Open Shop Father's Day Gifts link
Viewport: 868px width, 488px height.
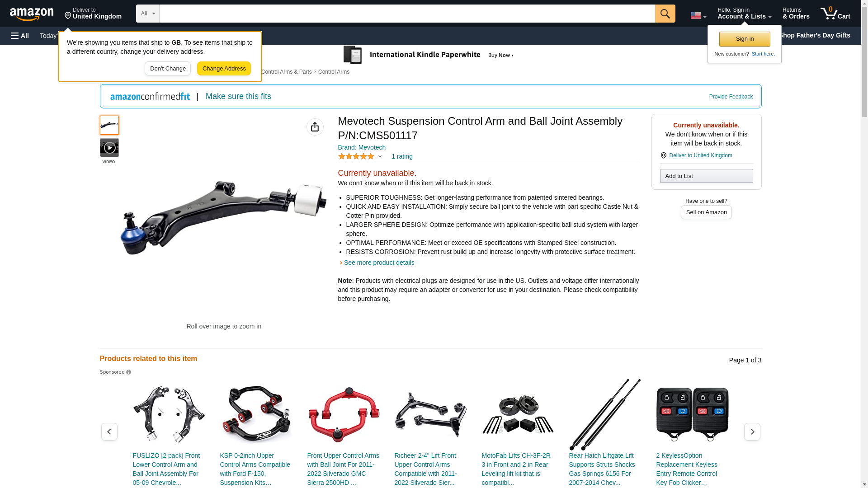(x=815, y=35)
